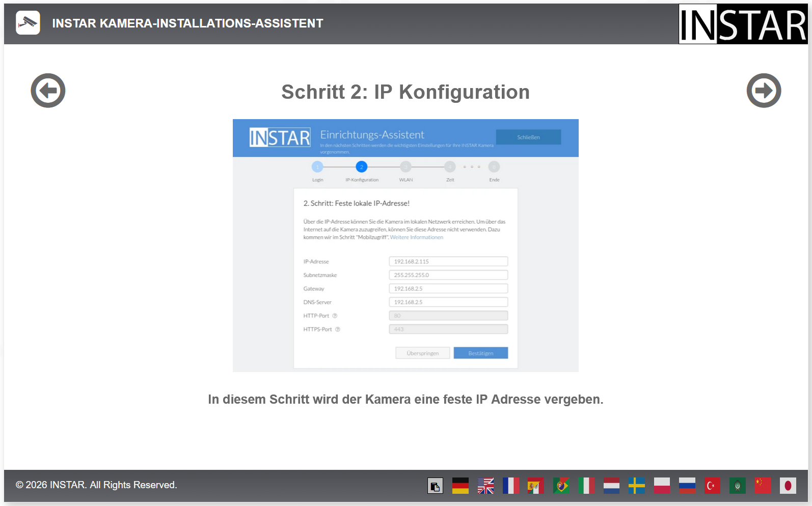
Task: Select the Chinese flag language
Action: (763, 486)
